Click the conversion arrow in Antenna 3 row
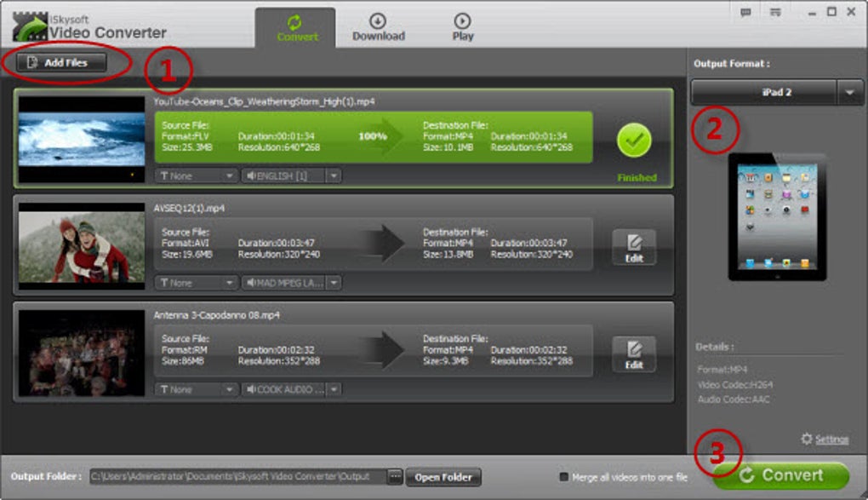The width and height of the screenshot is (868, 500). point(384,350)
